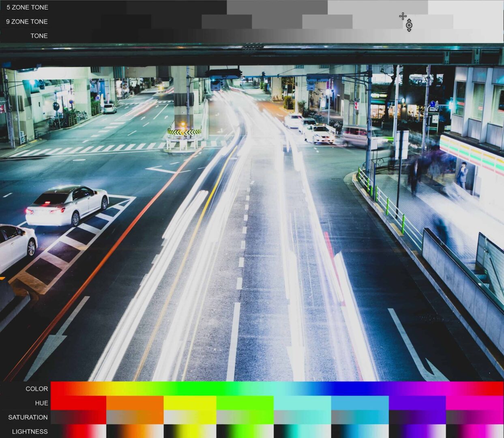Click the red LIGHTNESS gradient
The height and width of the screenshot is (438, 504).
tap(78, 431)
